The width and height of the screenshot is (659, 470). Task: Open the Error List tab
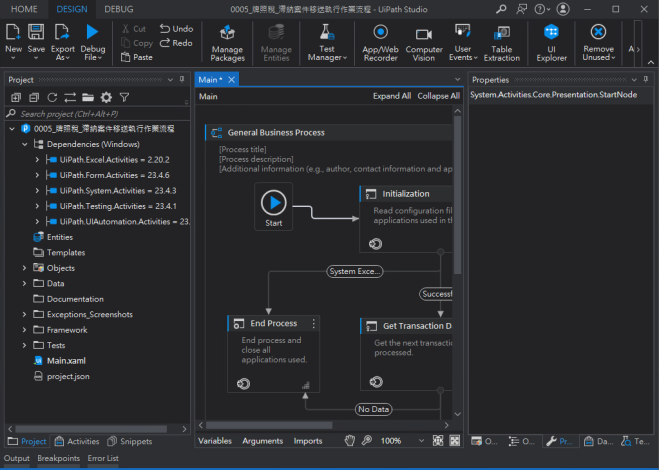(103, 458)
